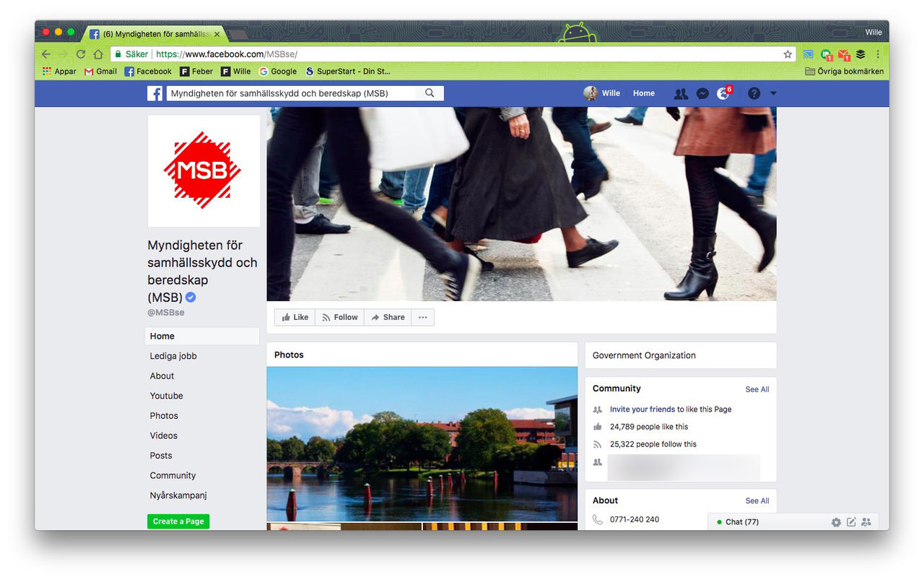The height and width of the screenshot is (580, 924).
Task: Click Invite your friends link
Action: 642,410
